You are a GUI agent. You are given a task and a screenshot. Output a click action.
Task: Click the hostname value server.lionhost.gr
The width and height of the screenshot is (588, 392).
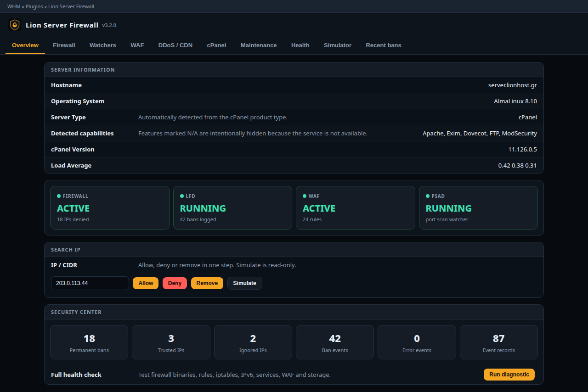pyautogui.click(x=513, y=85)
